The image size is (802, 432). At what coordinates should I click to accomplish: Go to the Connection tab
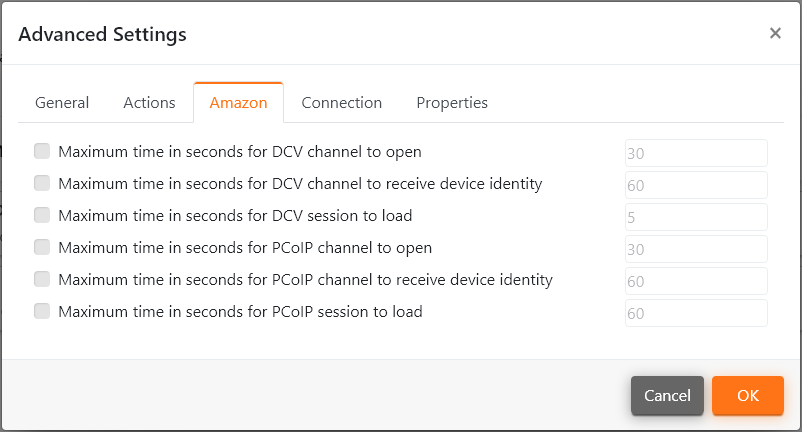341,103
